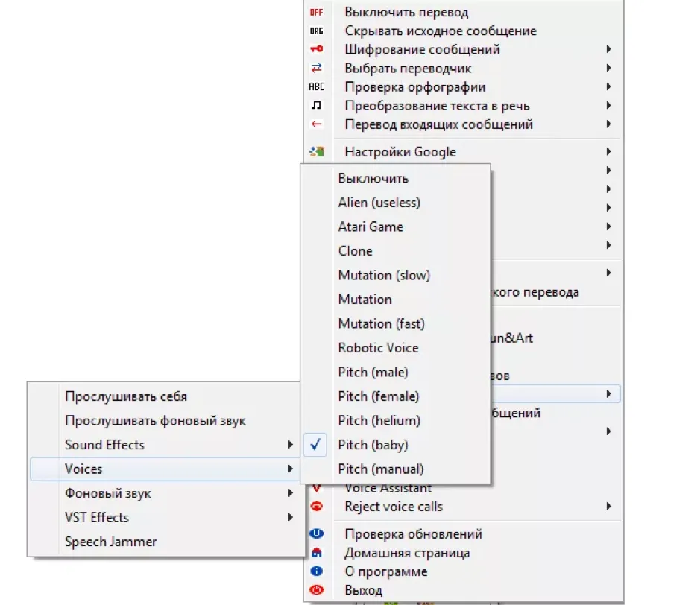Viewport: 700px width, 605px height.
Task: Expand the Sound Effects submenu arrow
Action: pos(290,444)
